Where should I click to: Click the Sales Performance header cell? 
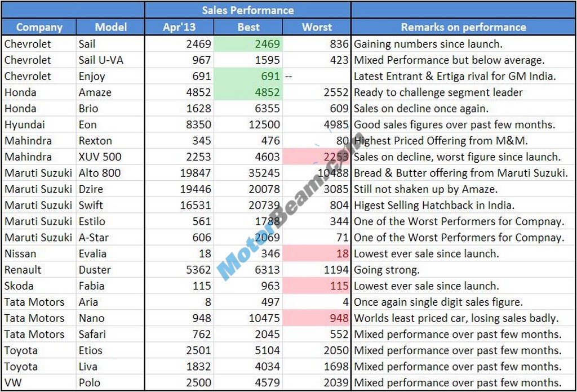coord(248,10)
